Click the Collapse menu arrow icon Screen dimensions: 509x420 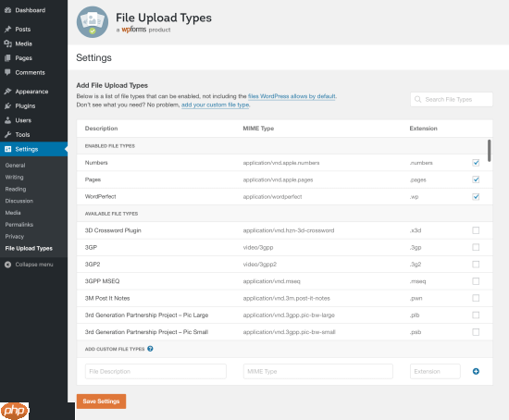click(7, 265)
